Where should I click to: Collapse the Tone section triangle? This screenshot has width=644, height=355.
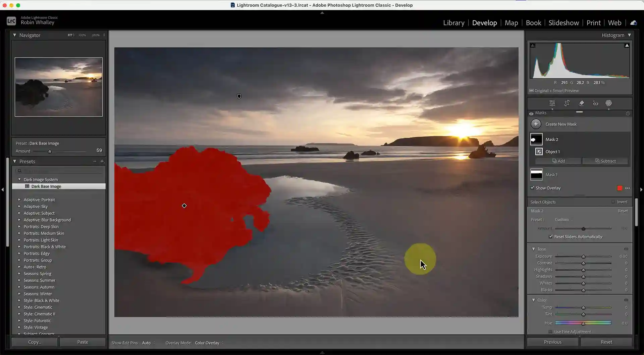pyautogui.click(x=533, y=249)
